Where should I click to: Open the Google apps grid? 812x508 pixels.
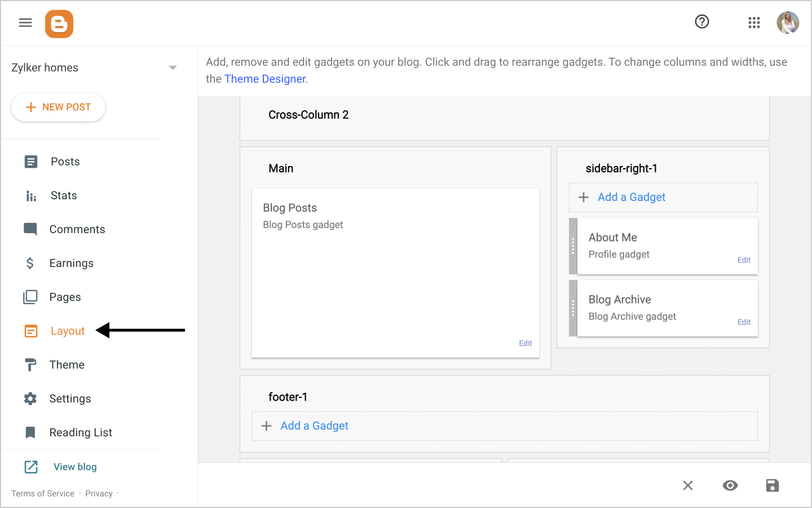coord(754,23)
